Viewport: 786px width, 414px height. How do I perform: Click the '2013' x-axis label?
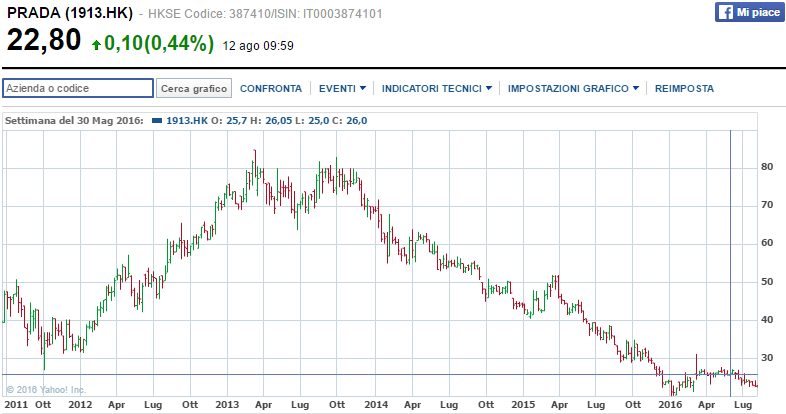pyautogui.click(x=227, y=404)
